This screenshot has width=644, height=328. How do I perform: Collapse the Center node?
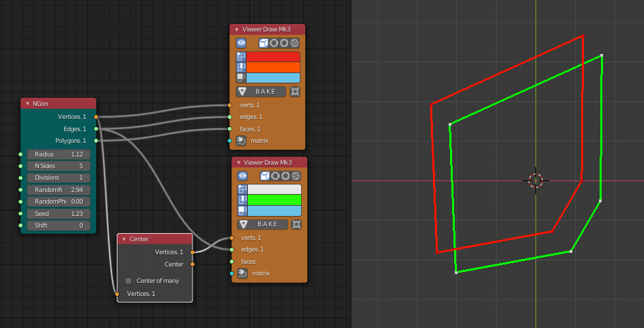coord(124,238)
